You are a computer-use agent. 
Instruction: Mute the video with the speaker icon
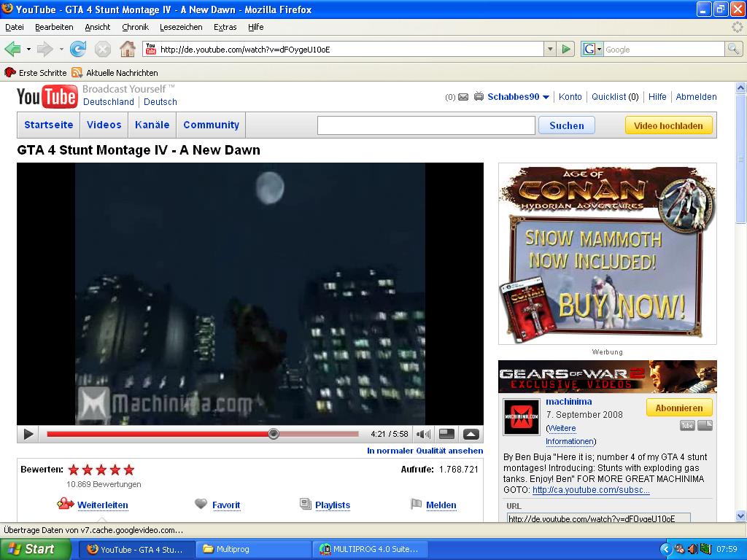pos(423,434)
